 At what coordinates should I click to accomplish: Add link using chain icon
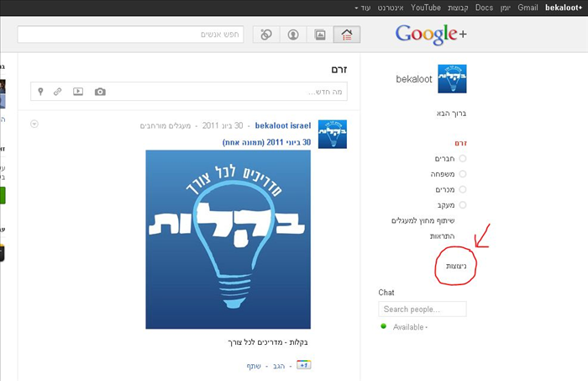point(57,91)
